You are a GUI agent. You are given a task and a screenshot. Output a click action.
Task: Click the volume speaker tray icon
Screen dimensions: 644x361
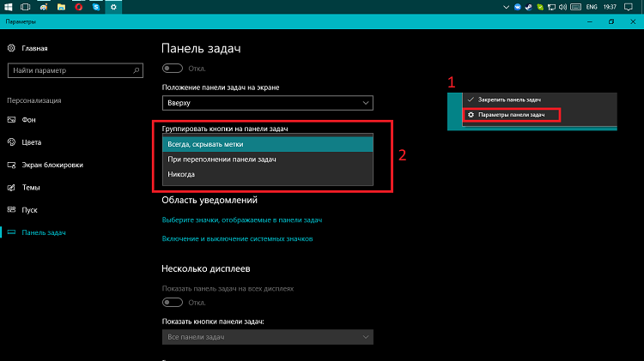[x=563, y=7]
